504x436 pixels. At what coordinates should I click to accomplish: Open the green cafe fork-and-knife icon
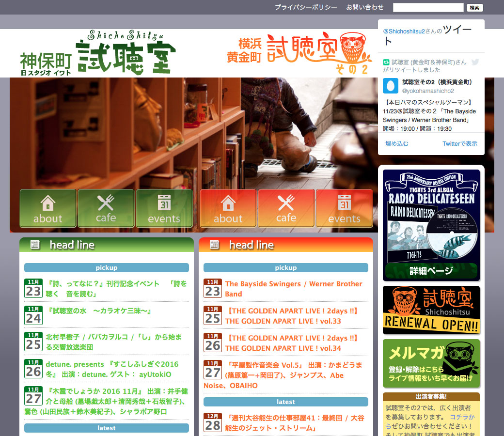click(106, 208)
